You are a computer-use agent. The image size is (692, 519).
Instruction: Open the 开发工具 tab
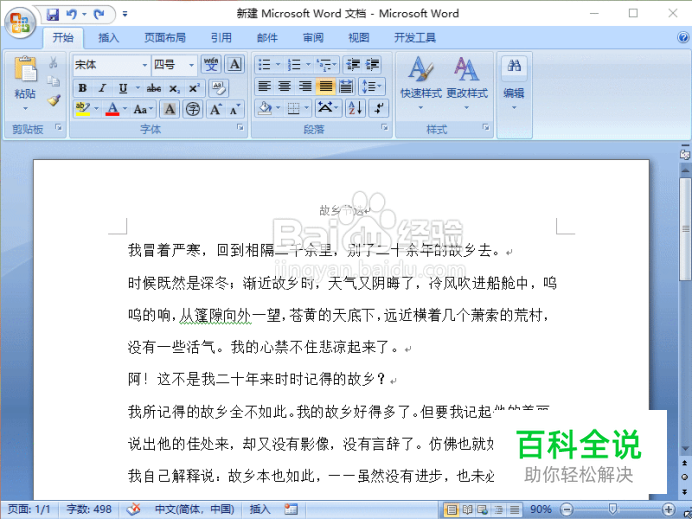click(x=414, y=38)
